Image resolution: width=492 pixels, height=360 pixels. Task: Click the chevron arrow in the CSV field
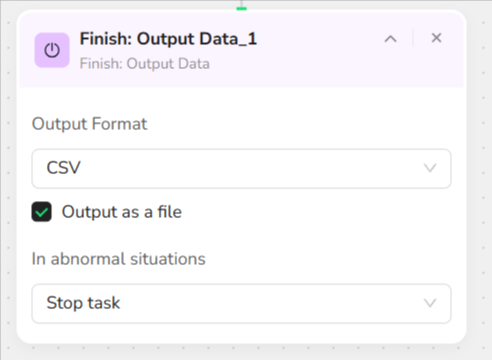tap(430, 168)
